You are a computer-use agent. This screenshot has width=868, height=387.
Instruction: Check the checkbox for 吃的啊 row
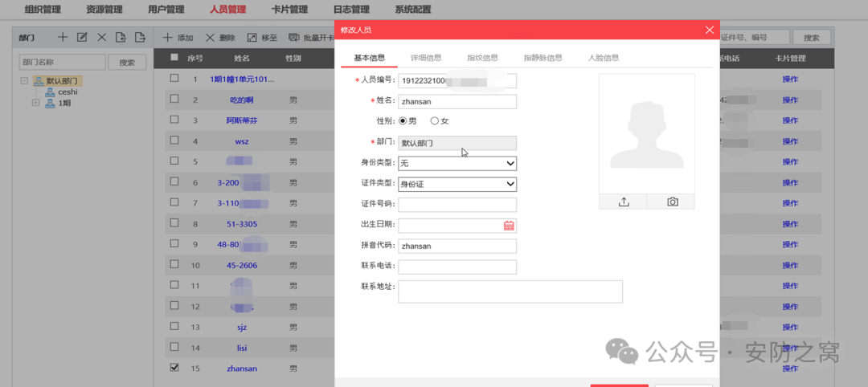pyautogui.click(x=174, y=99)
